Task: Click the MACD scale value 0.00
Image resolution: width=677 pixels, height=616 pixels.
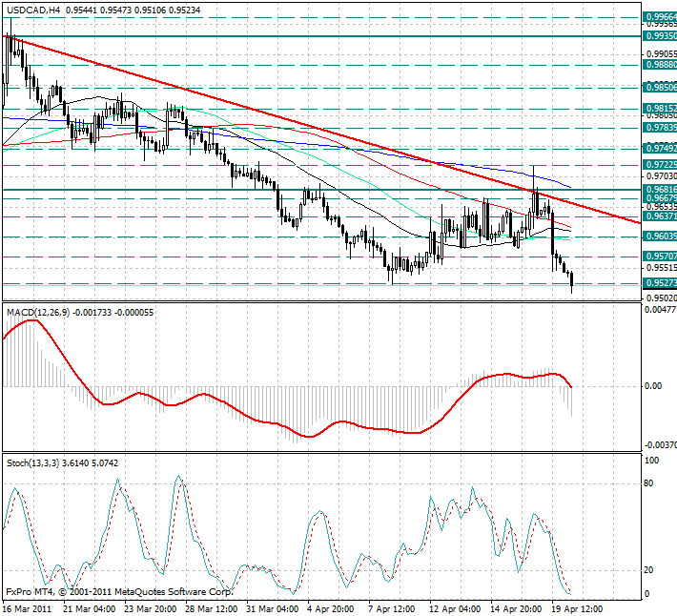Action: 653,386
